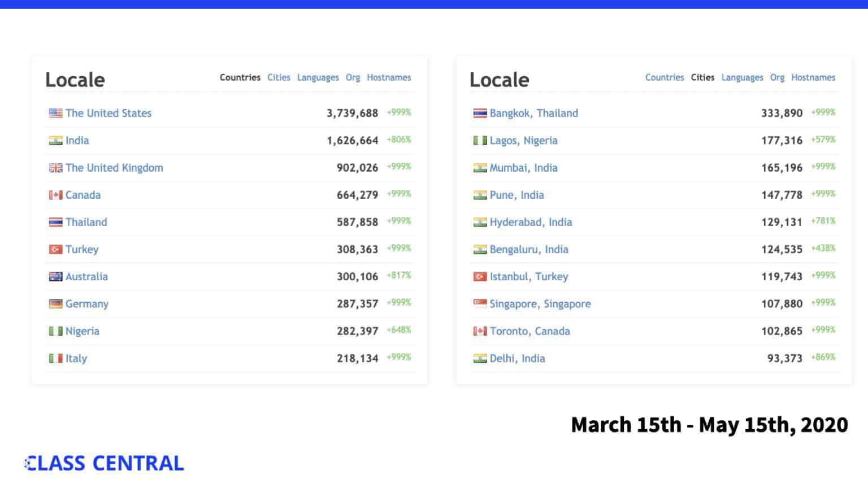Open the Turkey country link
Viewport: 868px width, 488px height.
(82, 250)
